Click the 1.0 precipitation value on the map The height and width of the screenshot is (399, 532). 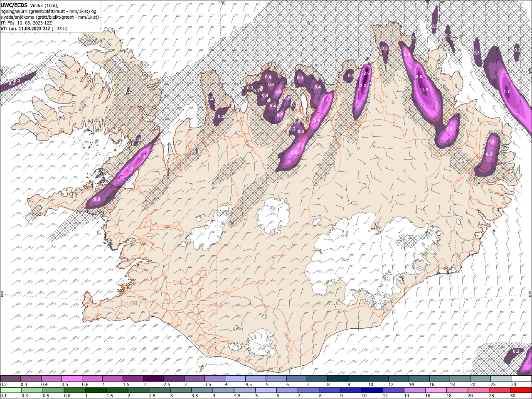pyautogui.click(x=130, y=168)
